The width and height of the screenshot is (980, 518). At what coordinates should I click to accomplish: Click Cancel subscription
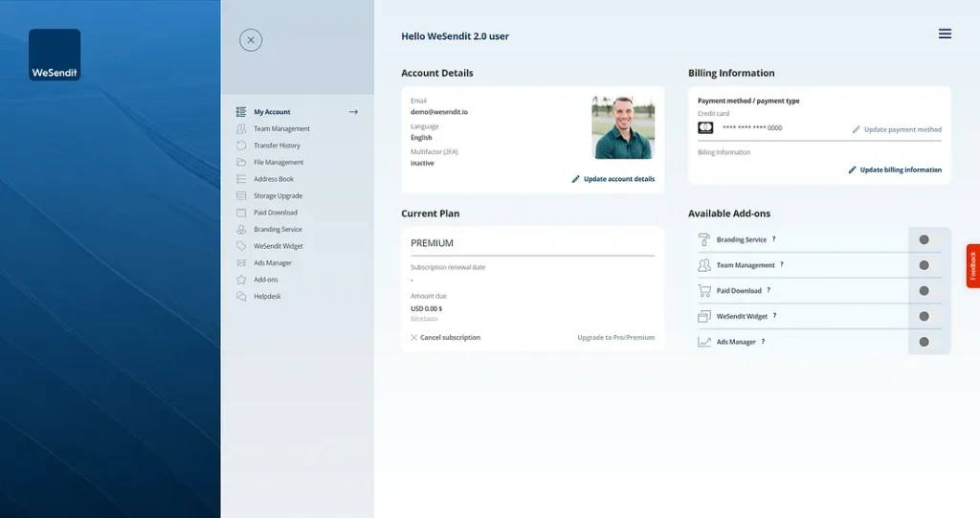(x=445, y=338)
